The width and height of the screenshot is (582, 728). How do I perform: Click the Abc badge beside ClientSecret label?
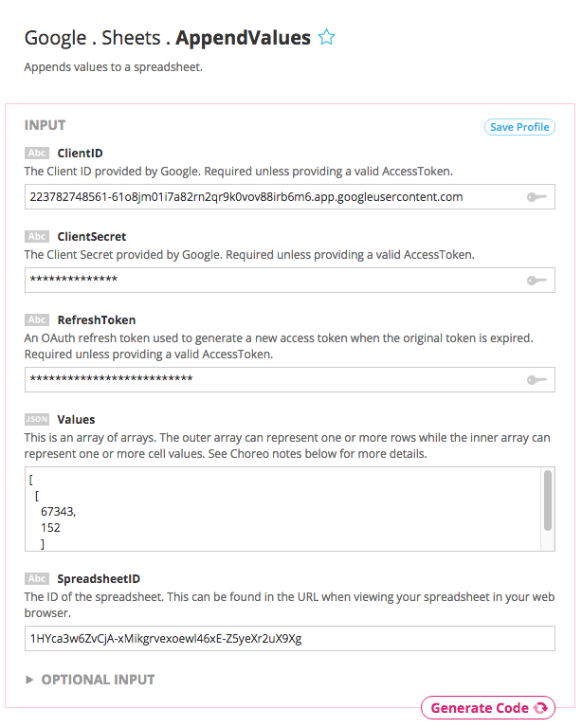pyautogui.click(x=37, y=236)
